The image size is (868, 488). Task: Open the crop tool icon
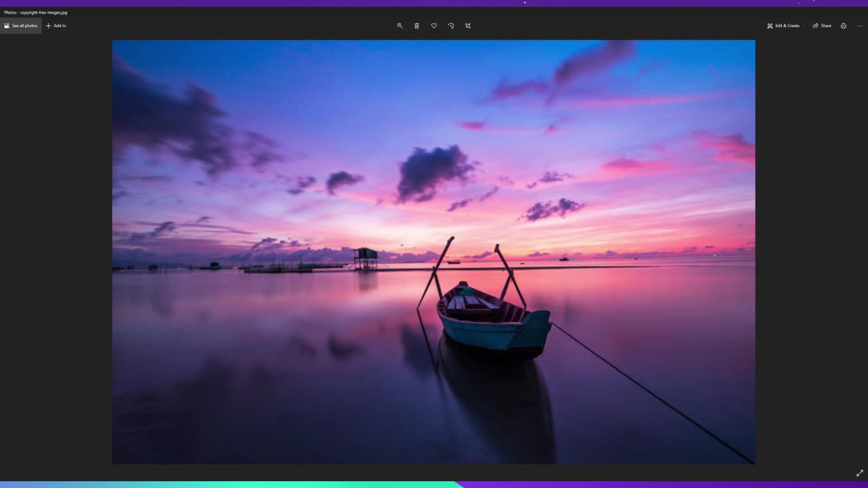pyautogui.click(x=468, y=26)
